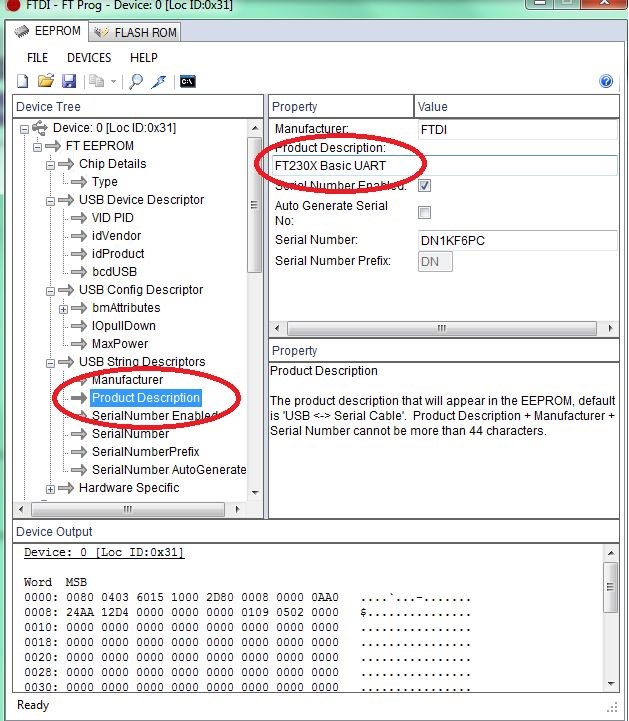Screen dimensions: 629x721
Task: Expand the bmAttributes node
Action: coord(63,309)
